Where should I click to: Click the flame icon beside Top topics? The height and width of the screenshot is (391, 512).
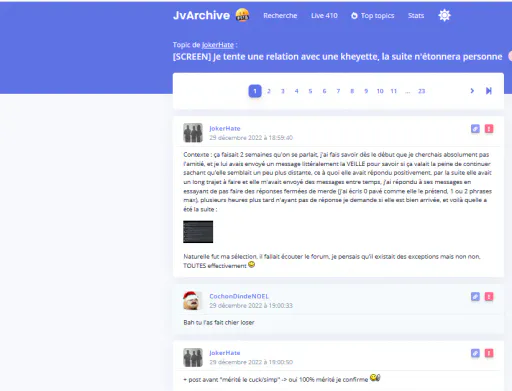[354, 16]
